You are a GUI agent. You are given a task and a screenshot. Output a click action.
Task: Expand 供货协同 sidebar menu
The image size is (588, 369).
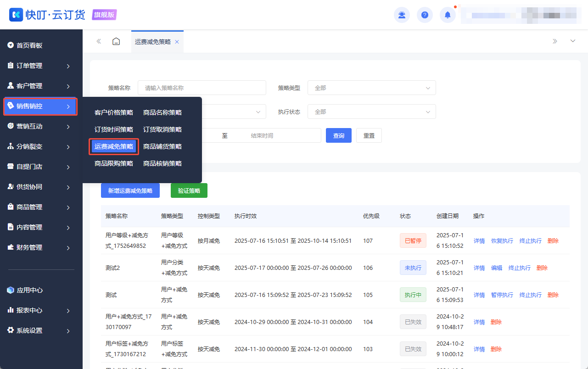41,187
